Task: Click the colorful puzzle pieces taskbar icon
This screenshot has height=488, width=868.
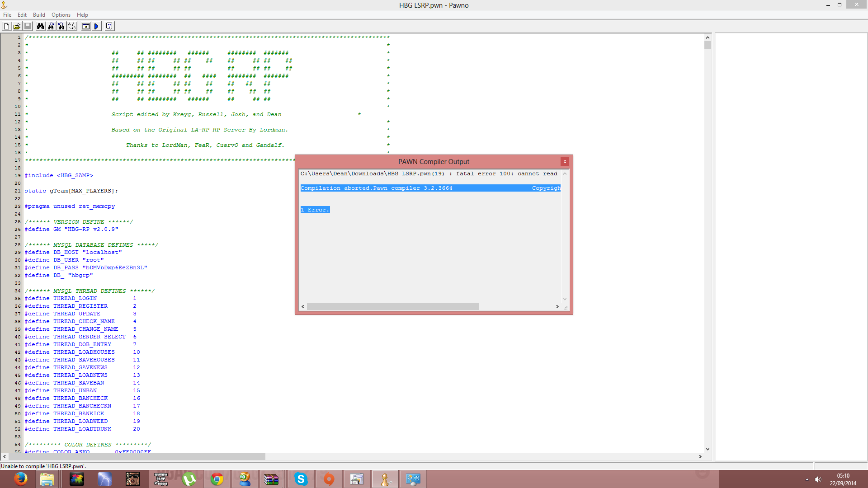Action: tap(77, 479)
